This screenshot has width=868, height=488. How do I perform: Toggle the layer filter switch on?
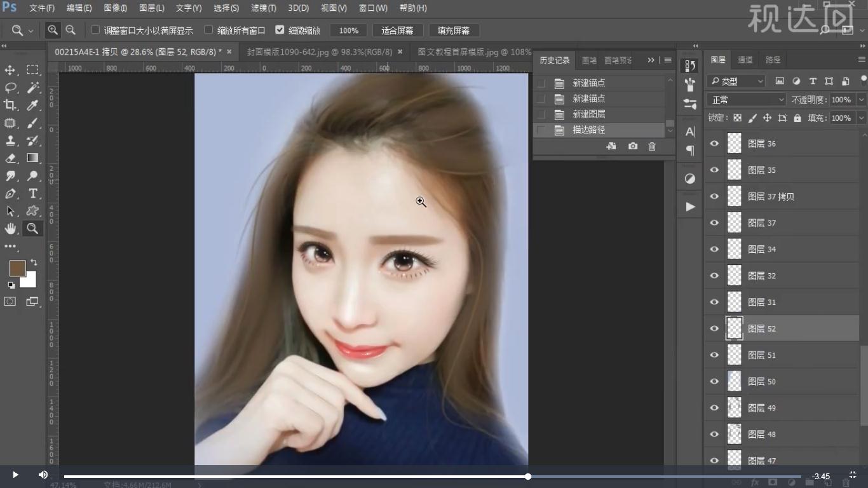coord(864,81)
